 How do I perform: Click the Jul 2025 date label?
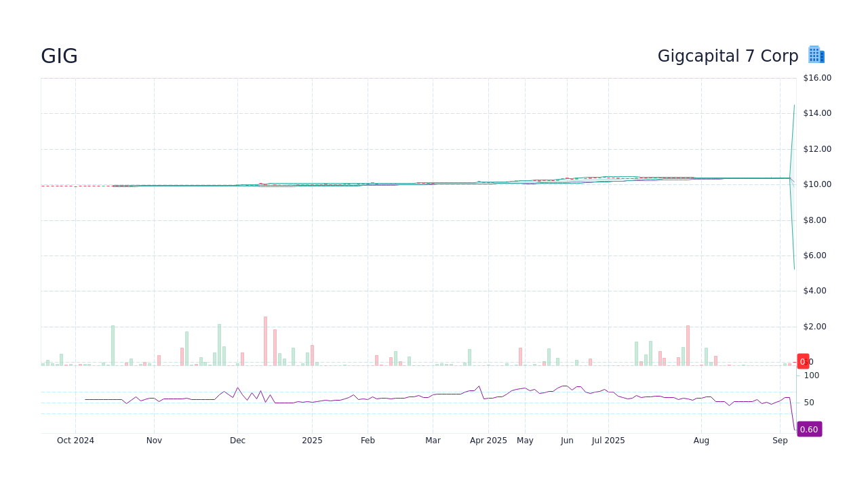(x=608, y=441)
